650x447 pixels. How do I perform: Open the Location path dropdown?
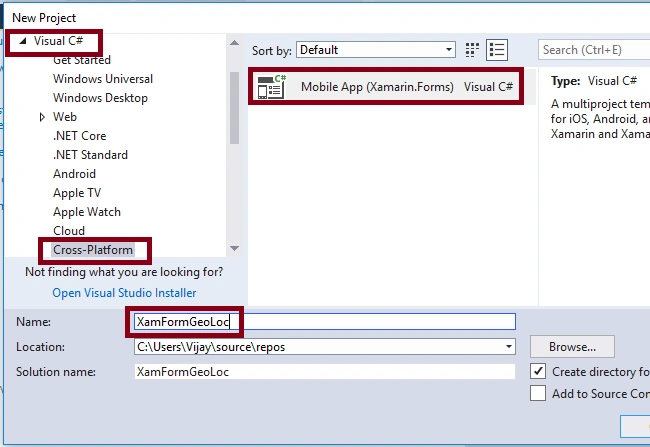[x=509, y=347]
